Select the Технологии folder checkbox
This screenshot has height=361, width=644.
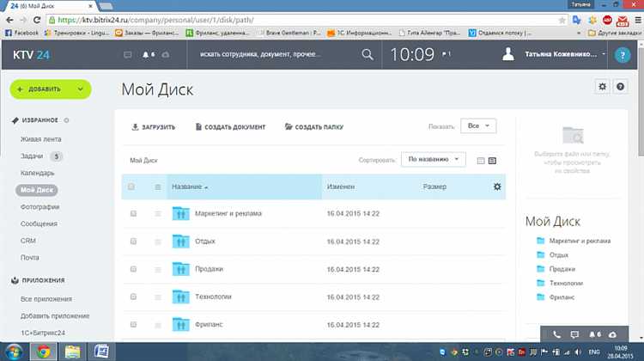tap(133, 297)
